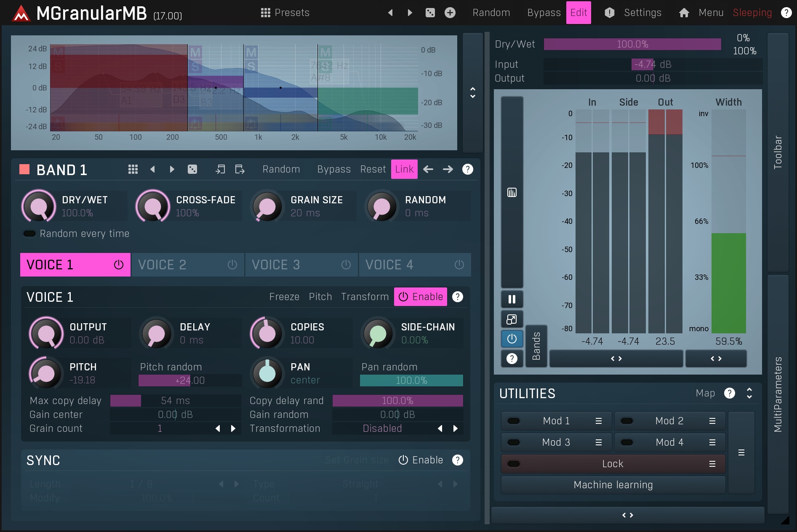
Task: Click the Mod 1 menu icon
Action: [x=598, y=421]
